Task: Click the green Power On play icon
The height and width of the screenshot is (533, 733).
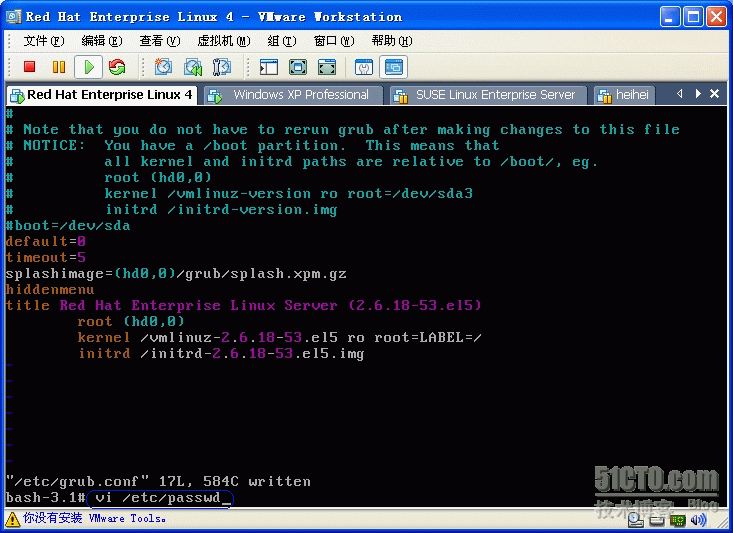Action: pyautogui.click(x=88, y=67)
